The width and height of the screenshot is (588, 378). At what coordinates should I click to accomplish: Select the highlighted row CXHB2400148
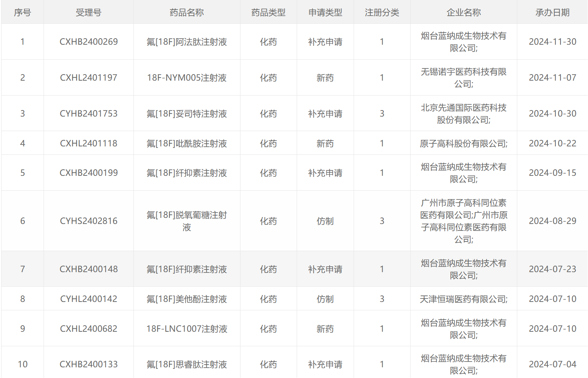89,269
